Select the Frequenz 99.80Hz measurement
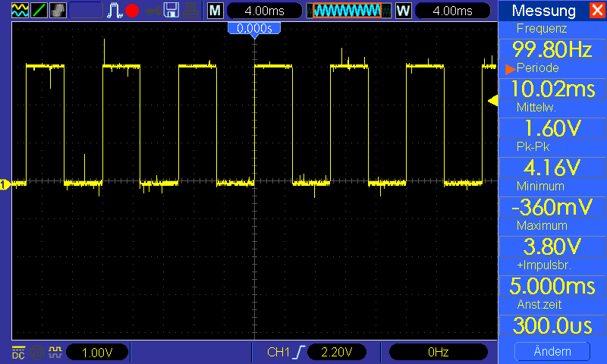The image size is (607, 364). point(552,49)
